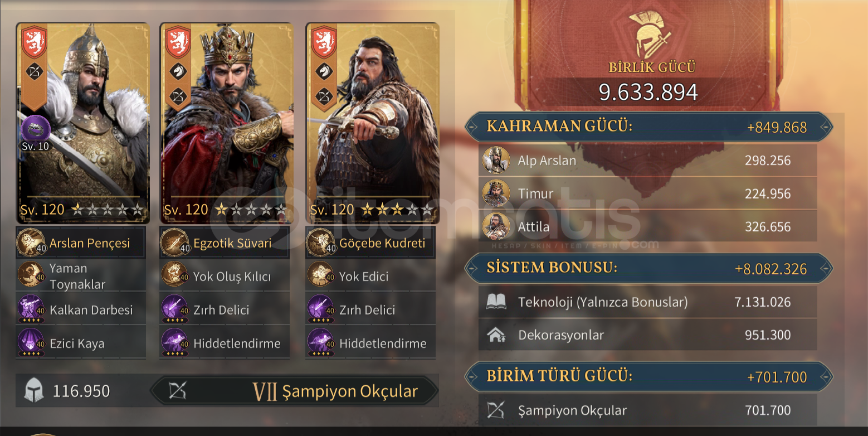Image resolution: width=868 pixels, height=436 pixels.
Task: Select the Attila hero card
Action: 372,123
